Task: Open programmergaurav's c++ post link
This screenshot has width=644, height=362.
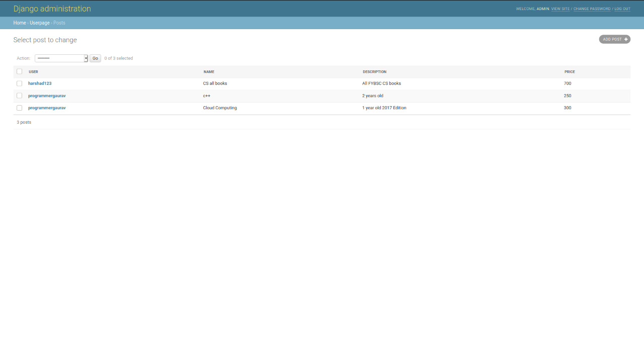Action: (x=47, y=96)
